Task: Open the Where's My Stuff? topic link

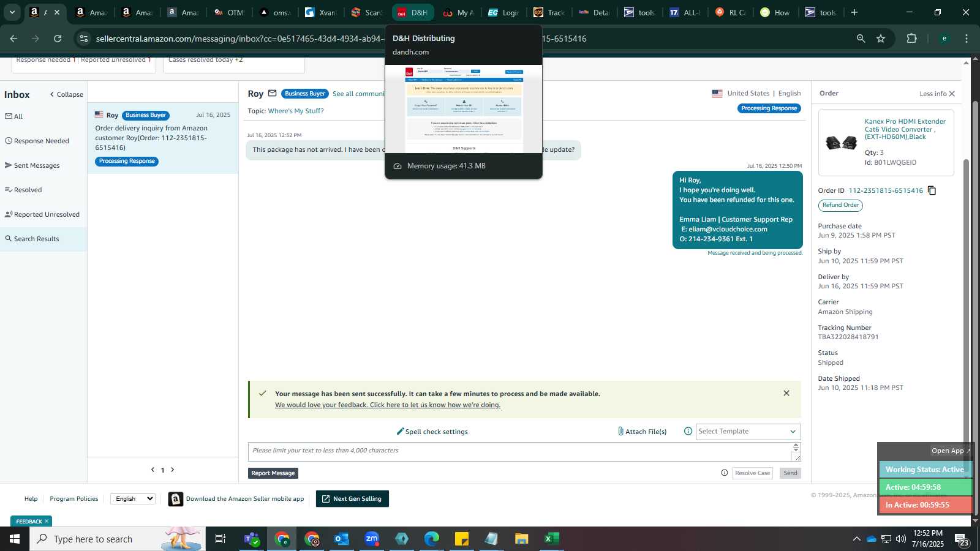Action: click(296, 111)
